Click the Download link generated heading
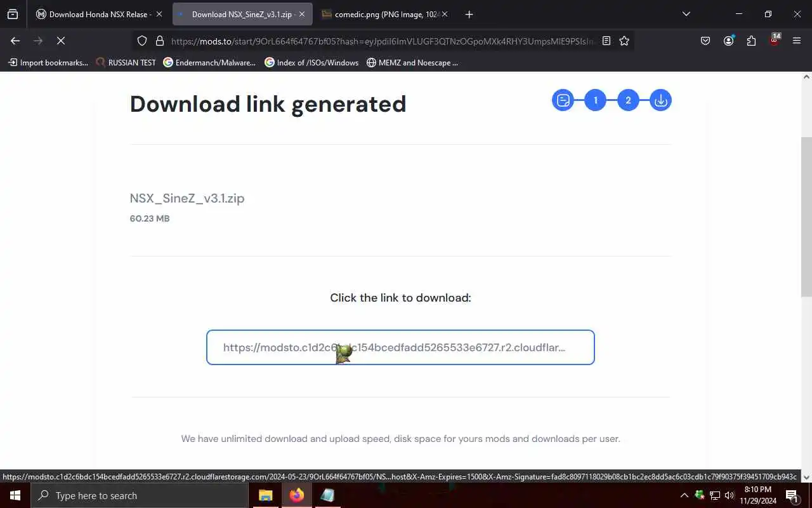 [x=268, y=104]
